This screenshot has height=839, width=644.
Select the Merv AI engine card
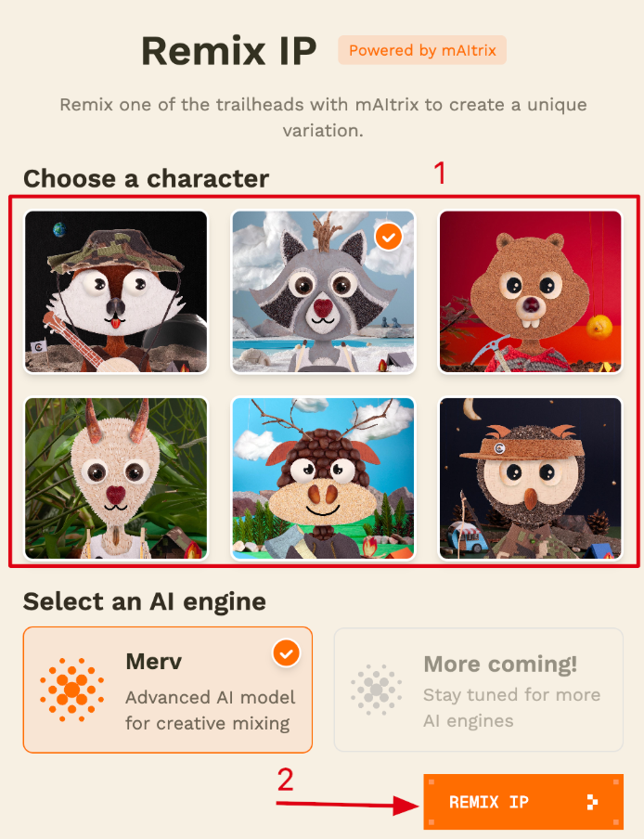[167, 690]
